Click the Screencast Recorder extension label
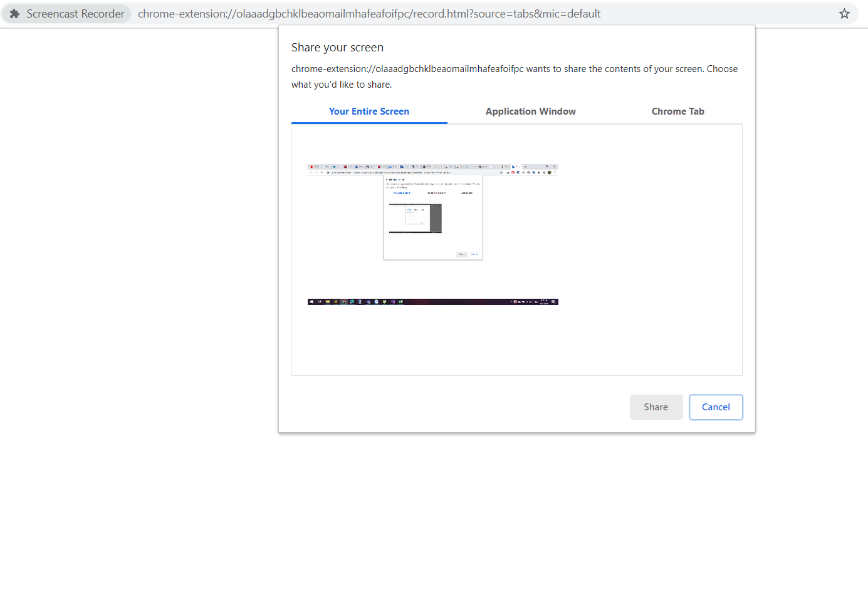Image resolution: width=868 pixels, height=612 pixels. coord(75,14)
